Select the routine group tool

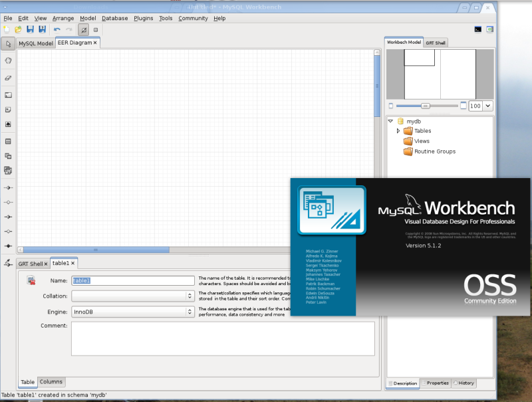8,171
